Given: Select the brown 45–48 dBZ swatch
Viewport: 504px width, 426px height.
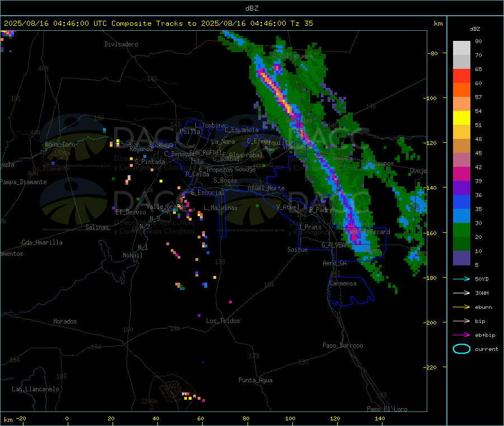Looking at the screenshot, I should (461, 146).
